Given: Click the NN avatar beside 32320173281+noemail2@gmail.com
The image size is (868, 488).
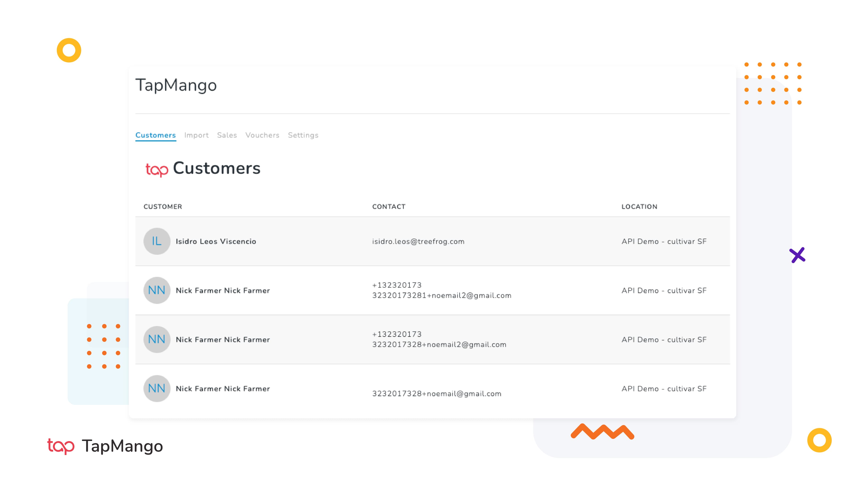Looking at the screenshot, I should (157, 290).
